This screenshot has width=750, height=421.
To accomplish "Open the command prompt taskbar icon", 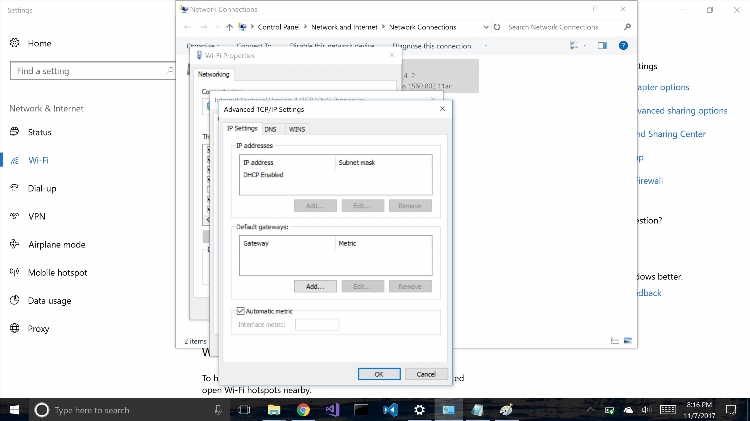I will (x=361, y=410).
